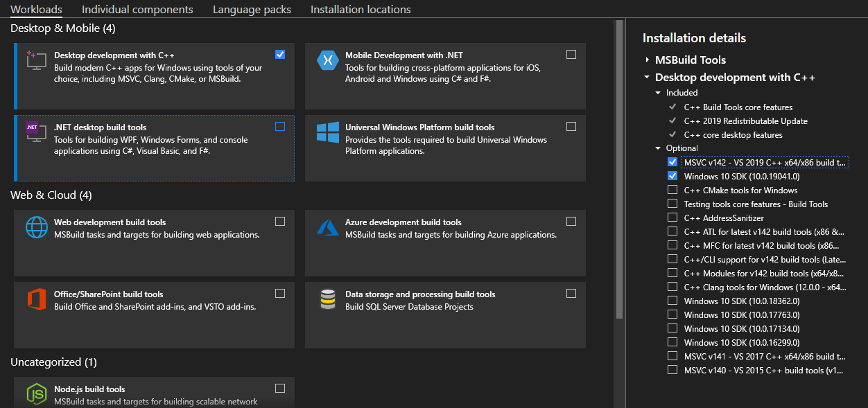Image resolution: width=868 pixels, height=408 pixels.
Task: Enable C++/CLI support for v142 build tools
Action: pos(672,259)
